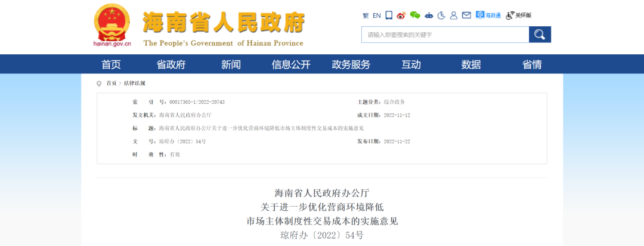The height and width of the screenshot is (246, 644).
Task: Click the breadcrumb location pin icon
Action: tap(98, 84)
